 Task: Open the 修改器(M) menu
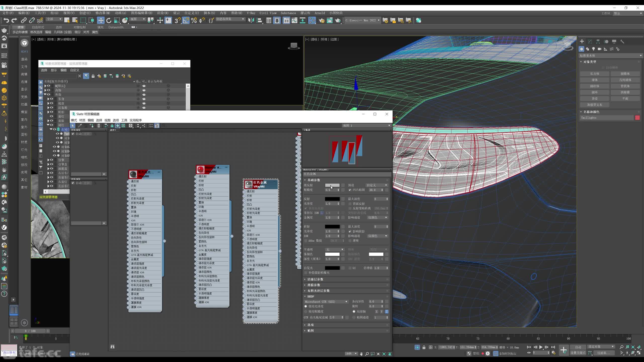point(102,13)
